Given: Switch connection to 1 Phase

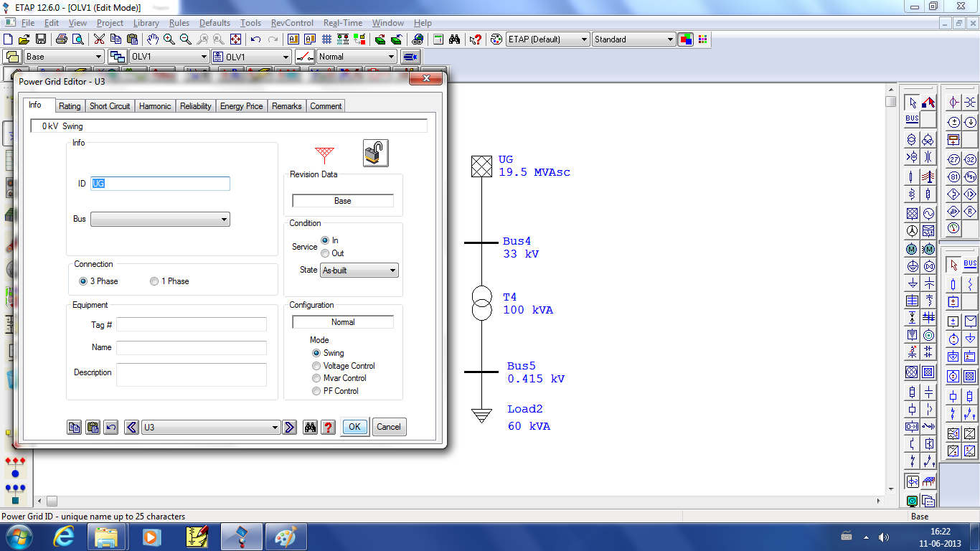Looking at the screenshot, I should point(154,281).
